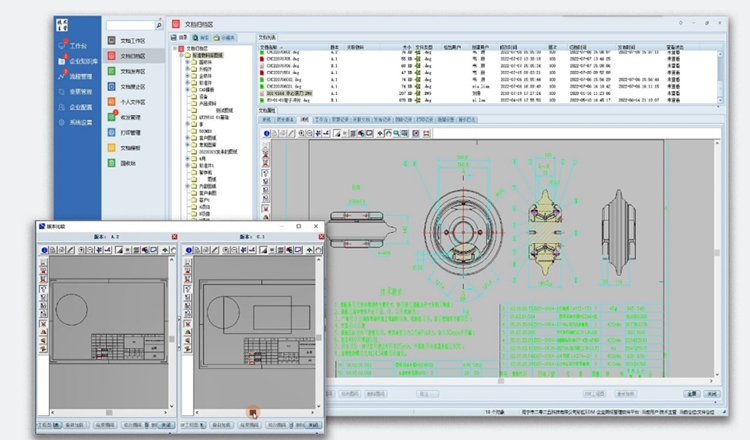Open 回收站 in the navigation list
The image size is (750, 440).
126,161
